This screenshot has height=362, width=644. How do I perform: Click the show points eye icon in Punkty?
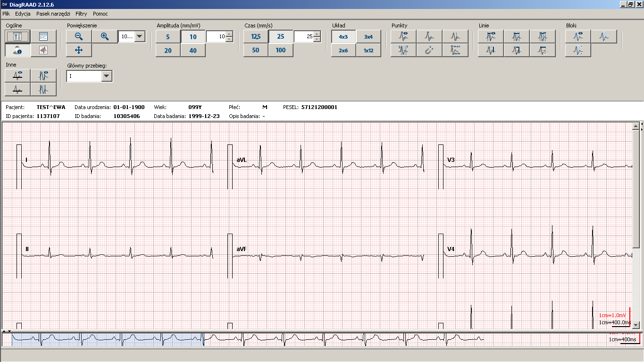coord(403,36)
